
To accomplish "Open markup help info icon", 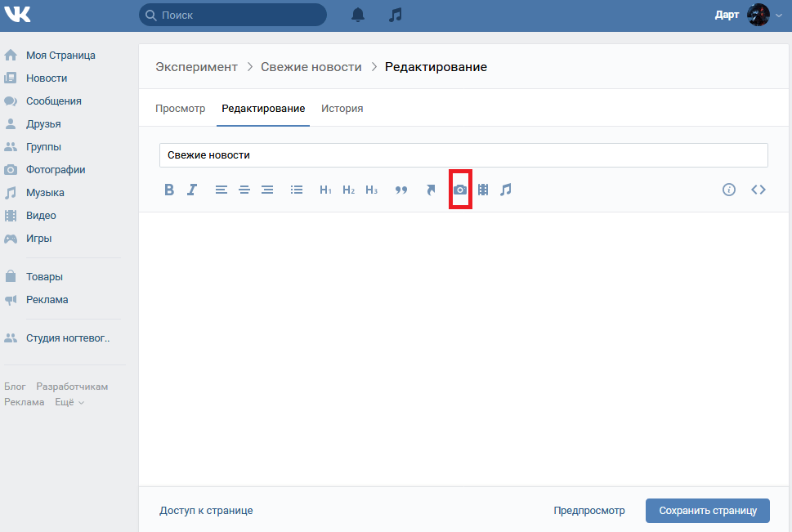I will [729, 190].
